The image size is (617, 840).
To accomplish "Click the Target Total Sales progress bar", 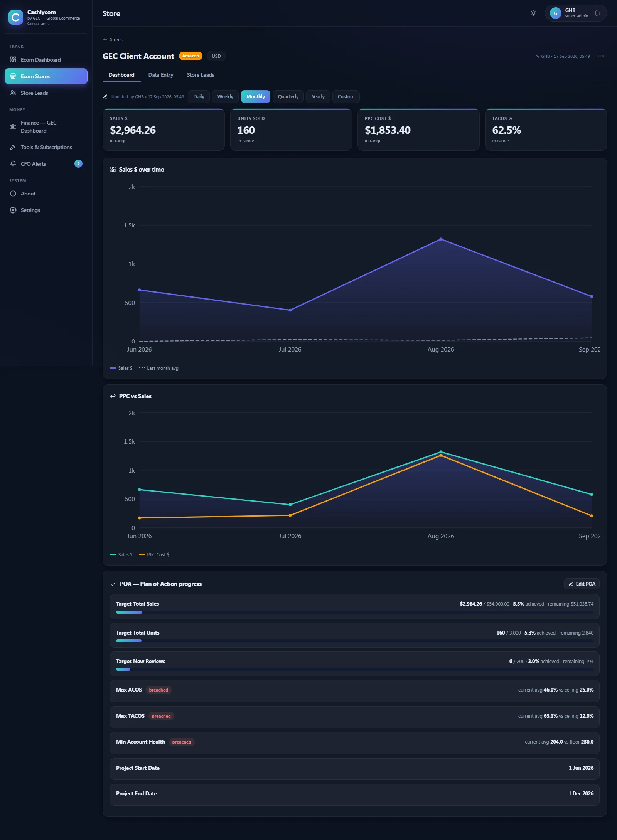I will tap(355, 612).
